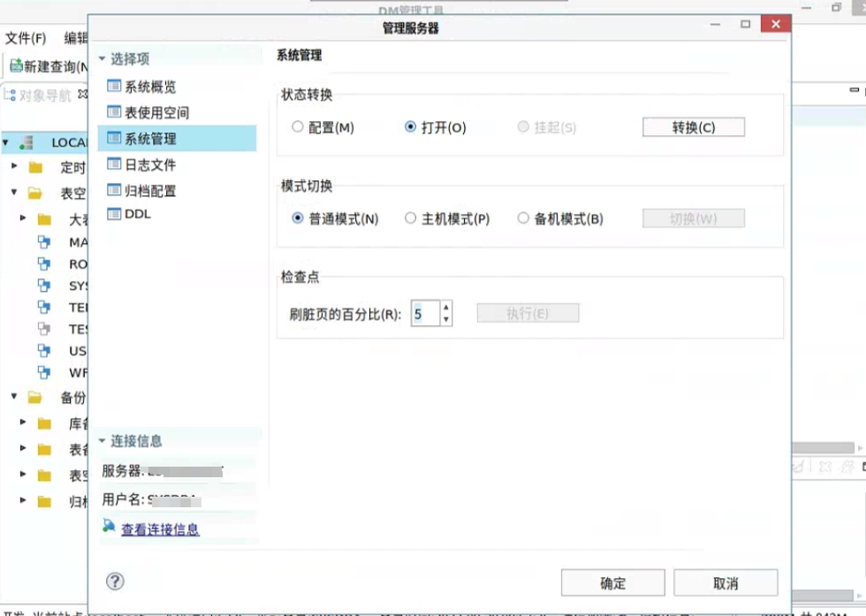Collapse the 选择项 section
This screenshot has width=866, height=616.
tap(103, 59)
